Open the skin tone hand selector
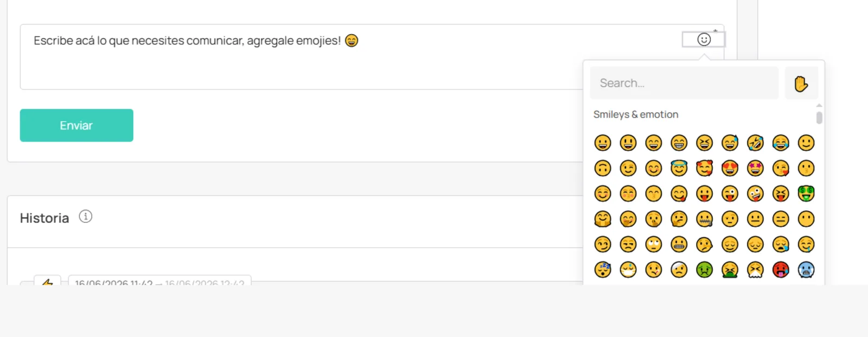The image size is (868, 337). point(801,83)
